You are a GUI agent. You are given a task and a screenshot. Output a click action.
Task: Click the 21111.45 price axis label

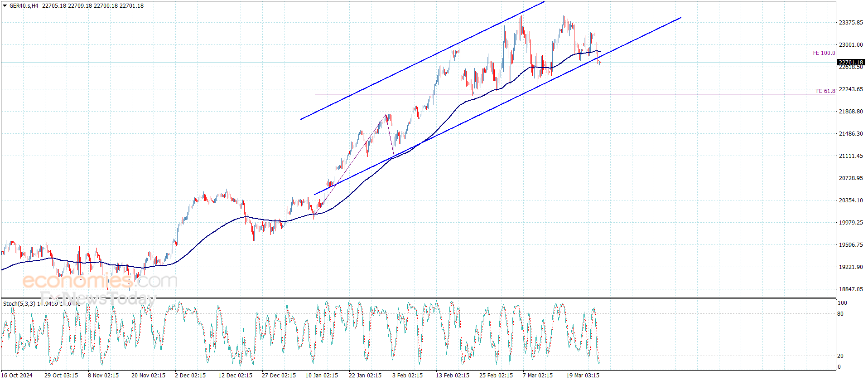tap(851, 156)
